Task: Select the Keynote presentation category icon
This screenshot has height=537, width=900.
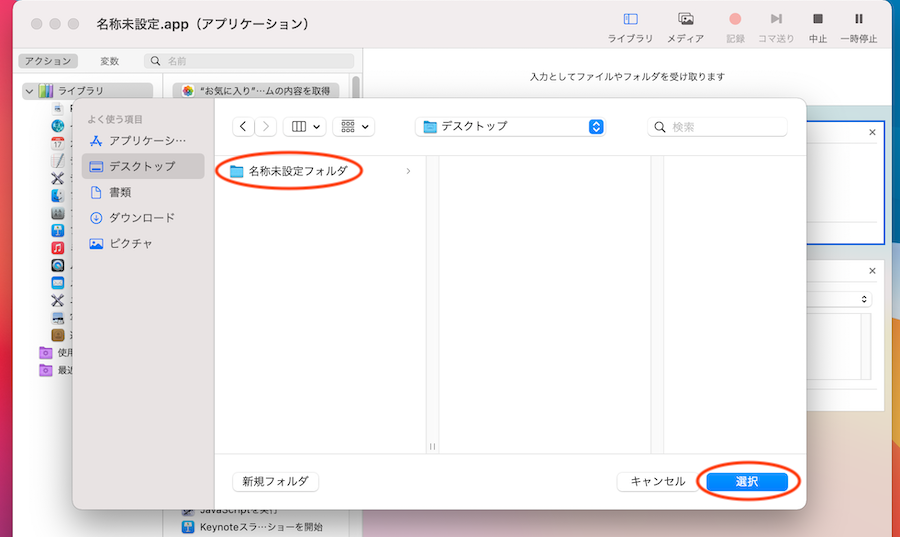Action: click(57, 231)
